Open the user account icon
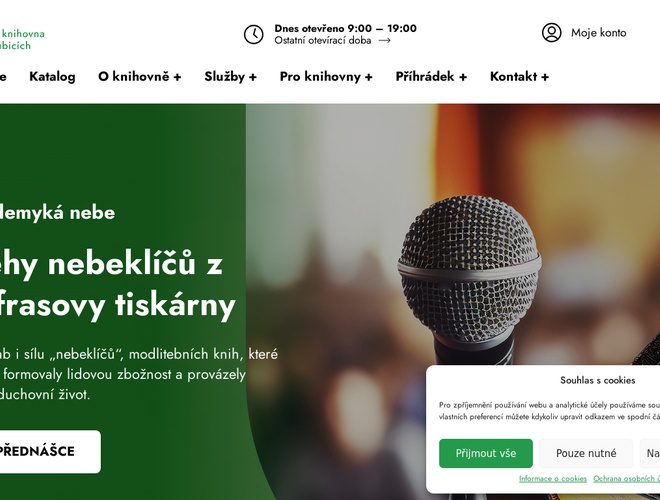The height and width of the screenshot is (500, 660). (551, 32)
